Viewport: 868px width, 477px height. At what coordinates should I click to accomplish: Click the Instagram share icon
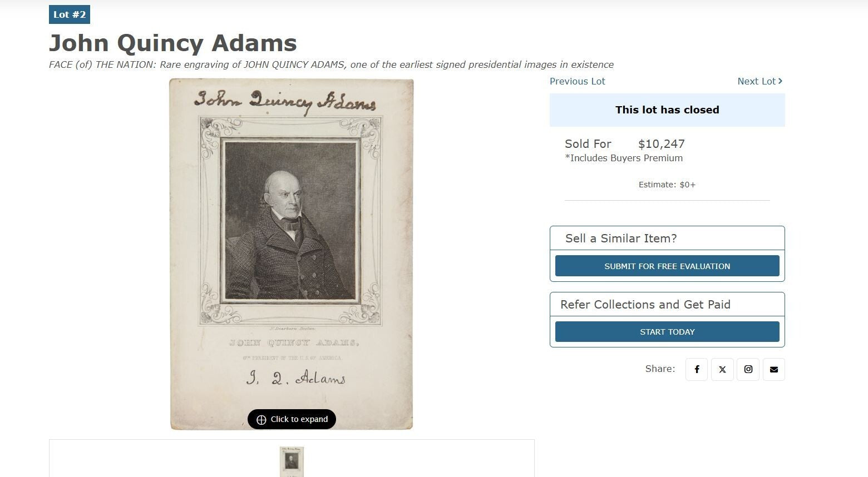pyautogui.click(x=748, y=369)
